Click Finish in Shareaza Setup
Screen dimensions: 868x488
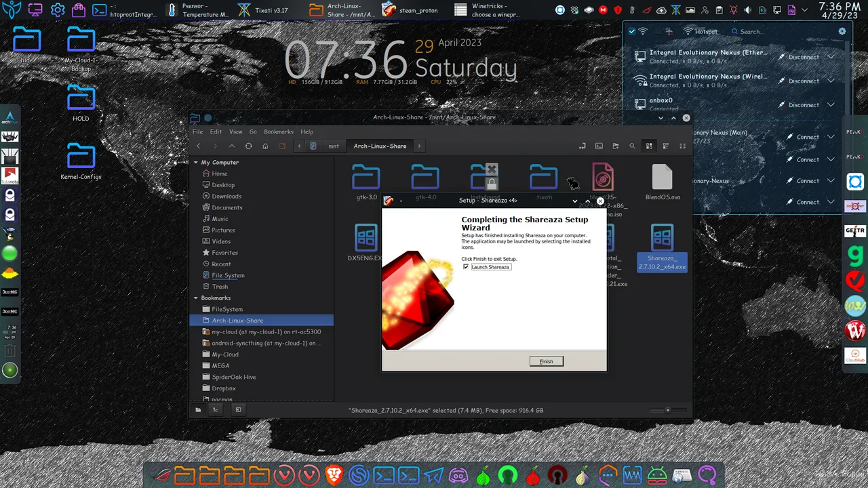[547, 361]
